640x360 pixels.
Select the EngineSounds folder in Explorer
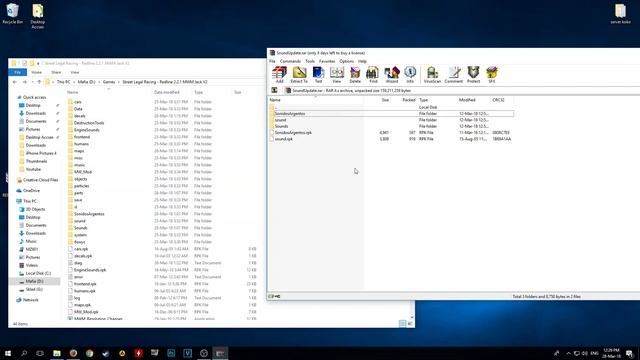pos(86,130)
